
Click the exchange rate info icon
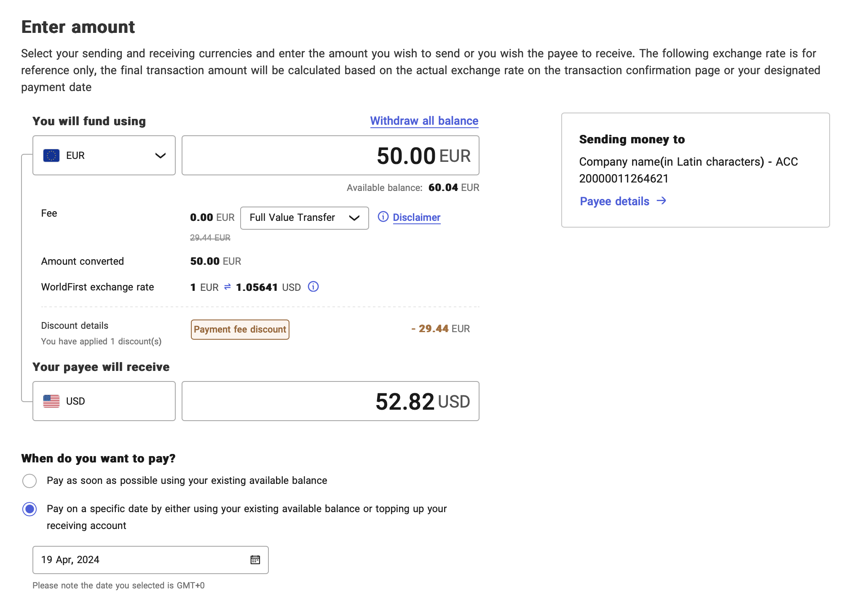(313, 287)
